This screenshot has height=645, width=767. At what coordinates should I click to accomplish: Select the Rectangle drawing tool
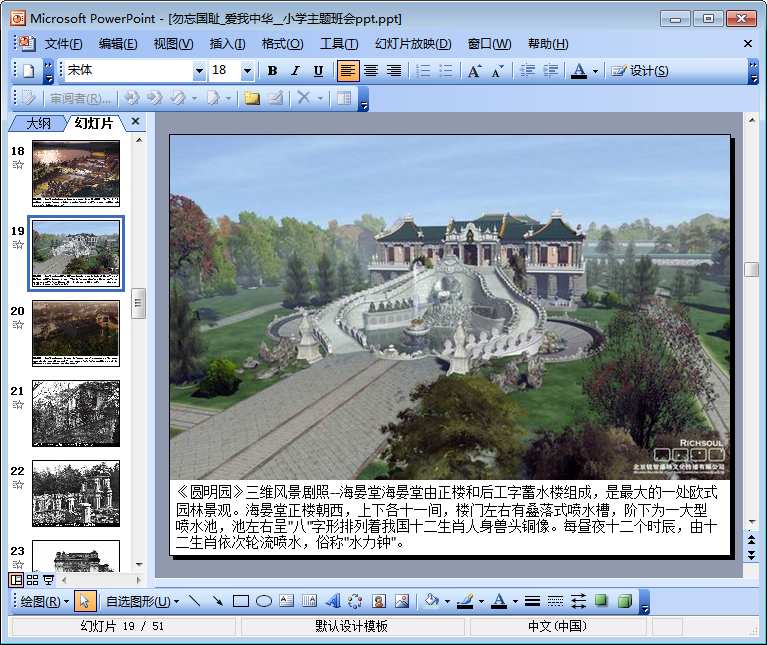tap(240, 601)
